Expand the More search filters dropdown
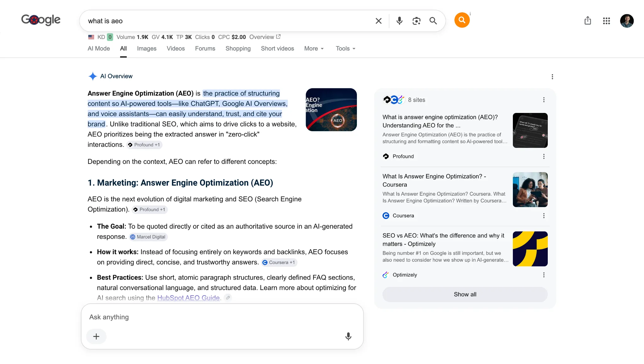Screen dimensions: 644x364 click(x=314, y=48)
